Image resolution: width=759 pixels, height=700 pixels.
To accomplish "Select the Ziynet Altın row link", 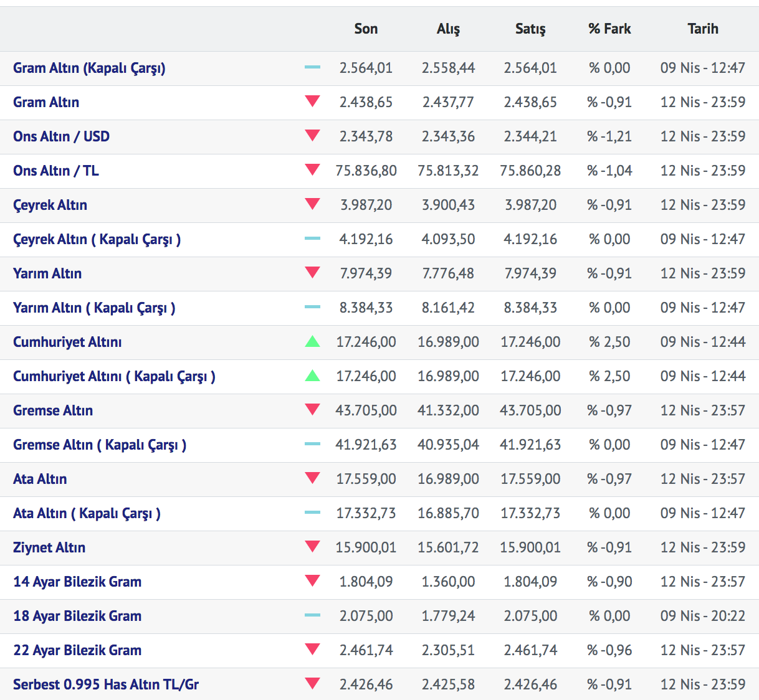I will (49, 547).
